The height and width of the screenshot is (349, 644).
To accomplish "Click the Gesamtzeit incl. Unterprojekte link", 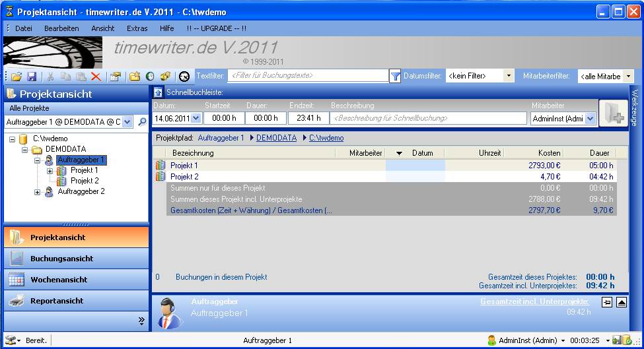I will coord(535,301).
